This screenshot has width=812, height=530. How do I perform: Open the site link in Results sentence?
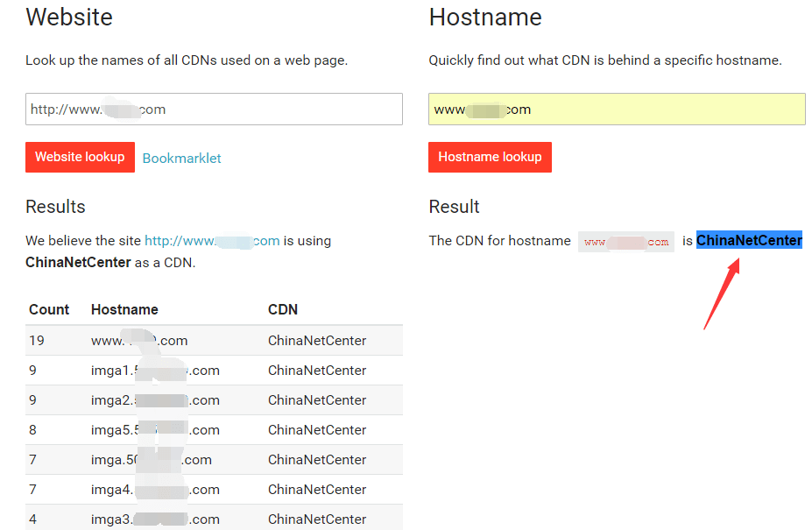(x=212, y=241)
